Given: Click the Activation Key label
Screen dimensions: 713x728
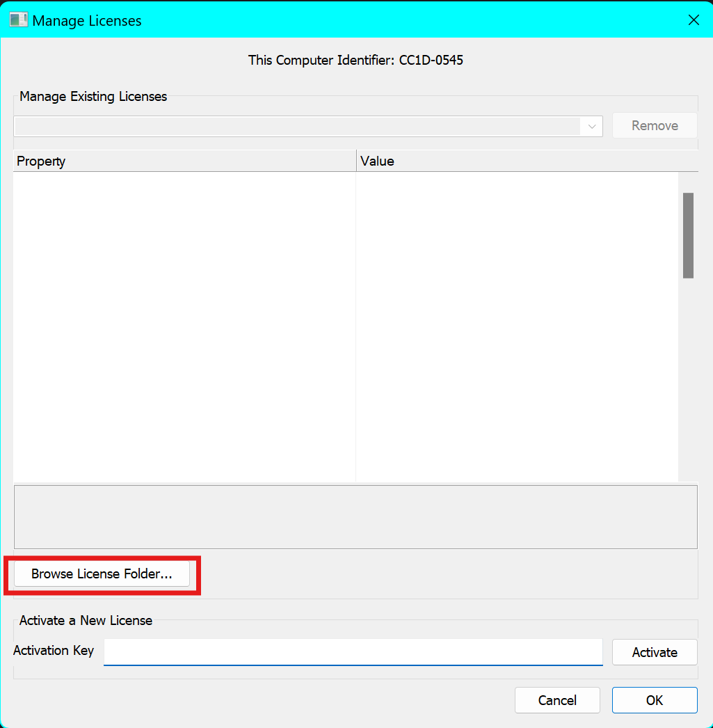Looking at the screenshot, I should (x=54, y=651).
